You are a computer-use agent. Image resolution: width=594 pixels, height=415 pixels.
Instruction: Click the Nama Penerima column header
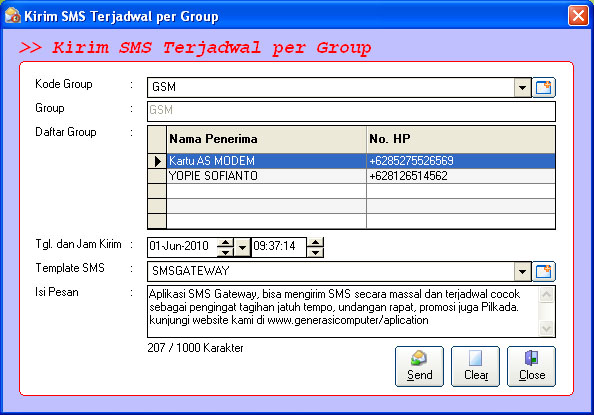coord(266,139)
